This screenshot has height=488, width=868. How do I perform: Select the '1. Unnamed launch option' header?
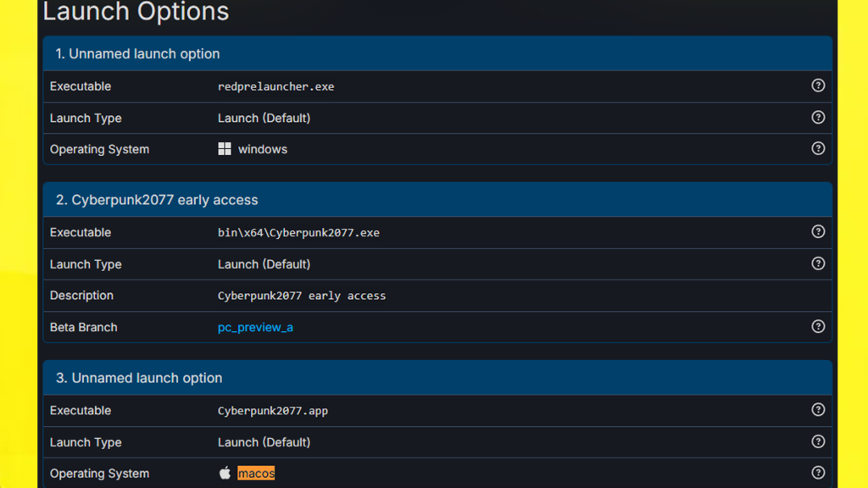[x=437, y=53]
